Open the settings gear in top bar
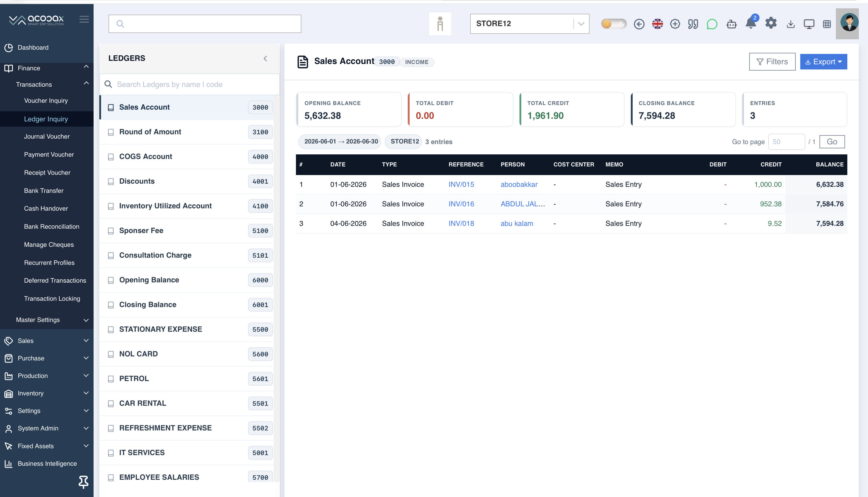The height and width of the screenshot is (497, 868). coord(771,23)
